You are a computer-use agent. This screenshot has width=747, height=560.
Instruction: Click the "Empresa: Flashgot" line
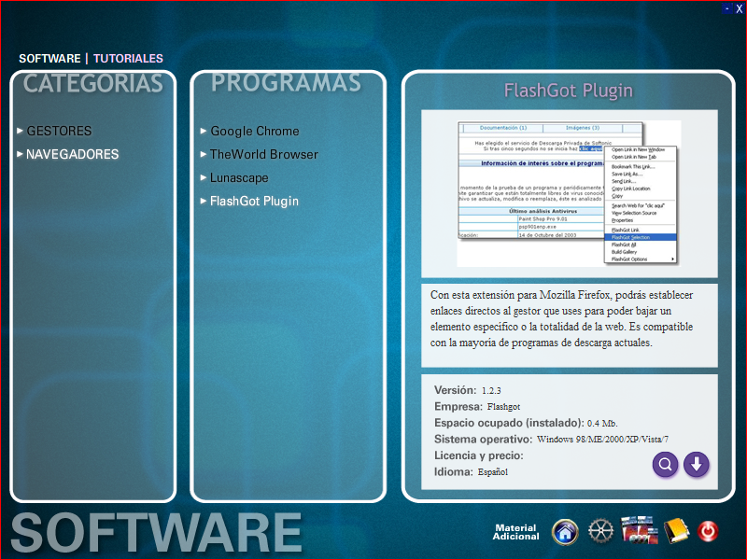click(x=477, y=407)
